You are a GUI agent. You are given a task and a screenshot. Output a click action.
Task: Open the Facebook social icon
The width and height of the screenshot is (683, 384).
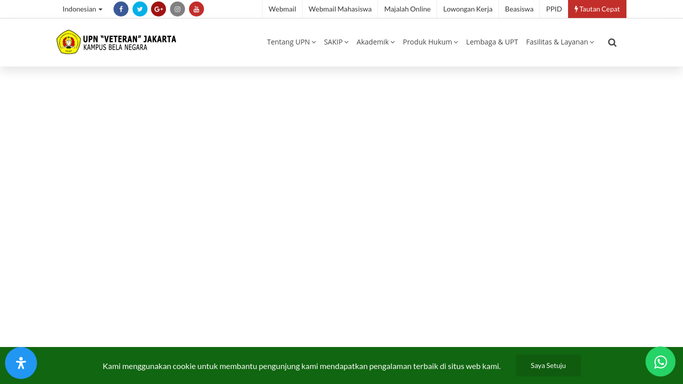(121, 9)
